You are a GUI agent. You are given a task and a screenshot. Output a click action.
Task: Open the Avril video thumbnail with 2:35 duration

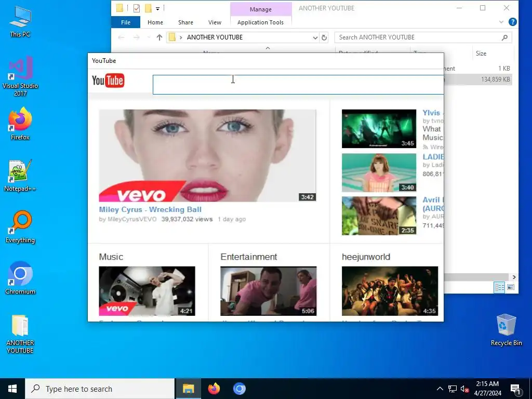(379, 216)
